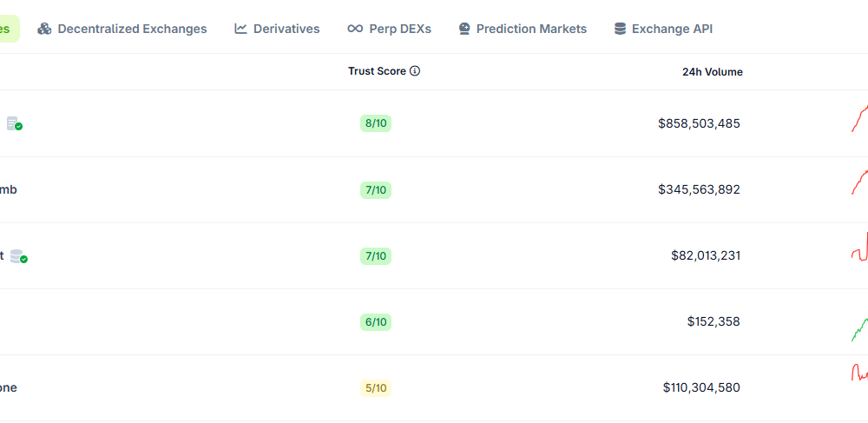The width and height of the screenshot is (868, 423).
Task: Sort by the 24h Volume column header
Action: pyautogui.click(x=712, y=72)
